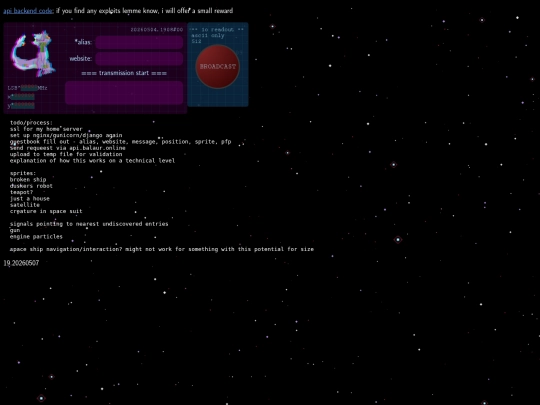Click the 'ascii only' readout line
This screenshot has width=540, height=405.
208,35
